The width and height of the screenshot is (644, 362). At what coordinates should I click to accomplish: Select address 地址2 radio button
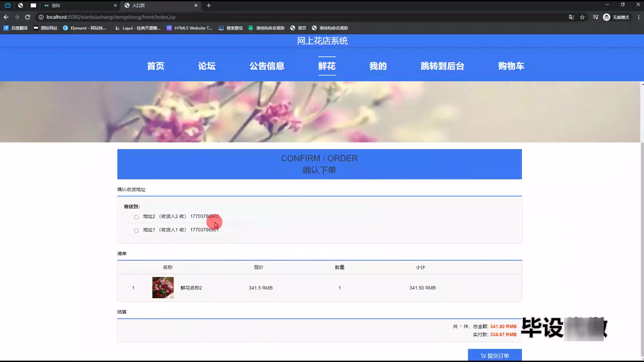click(136, 217)
